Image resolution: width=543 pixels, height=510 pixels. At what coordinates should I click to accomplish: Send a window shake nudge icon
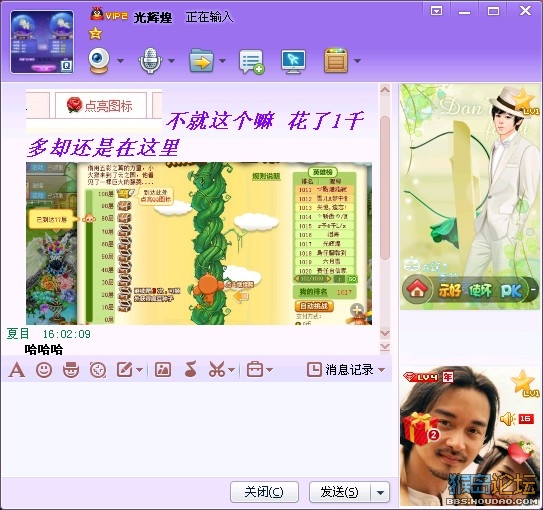98,370
